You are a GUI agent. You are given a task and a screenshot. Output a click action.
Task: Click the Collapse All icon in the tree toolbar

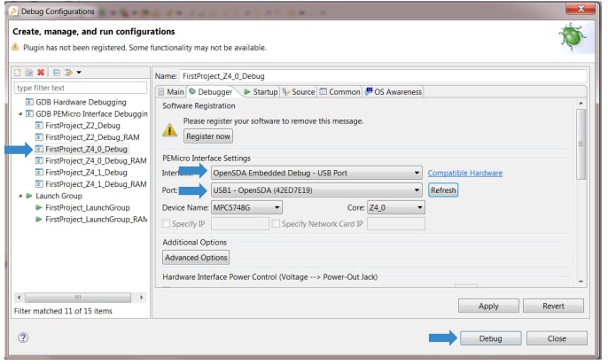(56, 72)
